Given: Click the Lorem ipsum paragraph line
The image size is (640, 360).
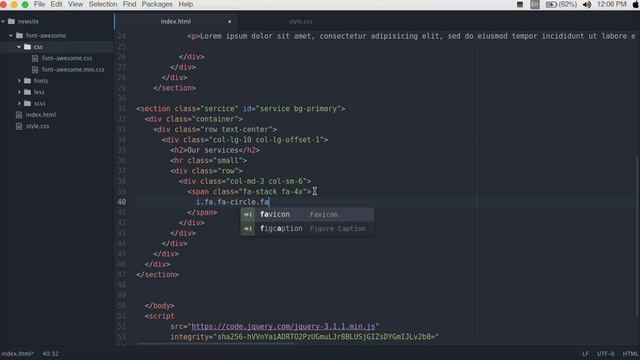Looking at the screenshot, I should click(411, 36).
